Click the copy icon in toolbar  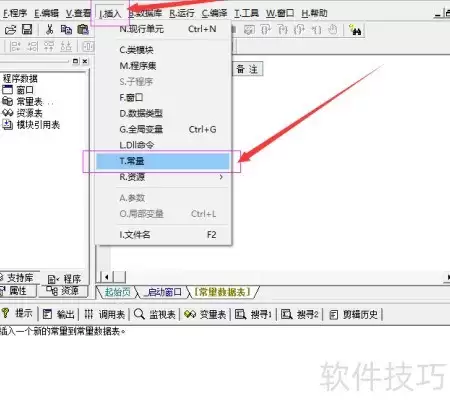[x=66, y=30]
